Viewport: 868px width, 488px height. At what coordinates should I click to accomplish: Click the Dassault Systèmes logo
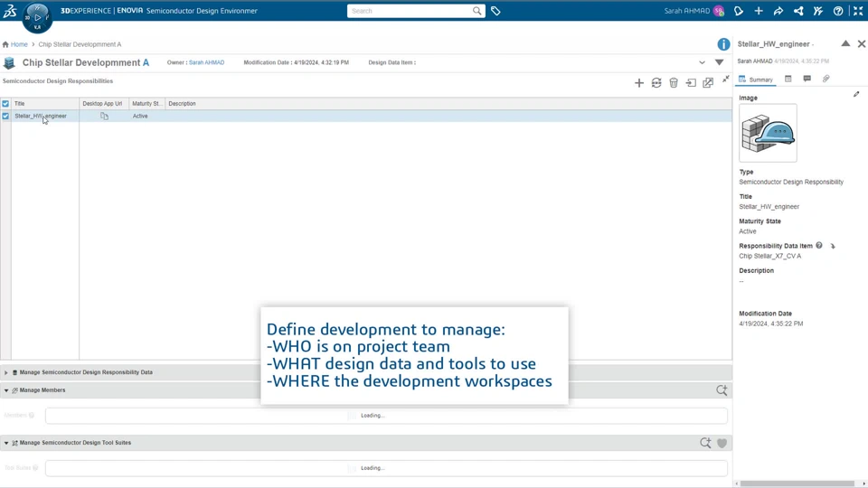pos(10,11)
